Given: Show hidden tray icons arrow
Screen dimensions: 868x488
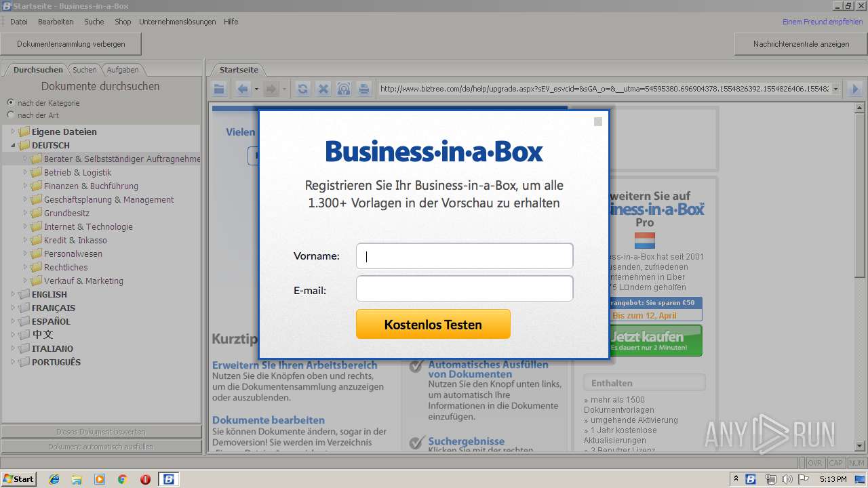Looking at the screenshot, I should tap(736, 479).
